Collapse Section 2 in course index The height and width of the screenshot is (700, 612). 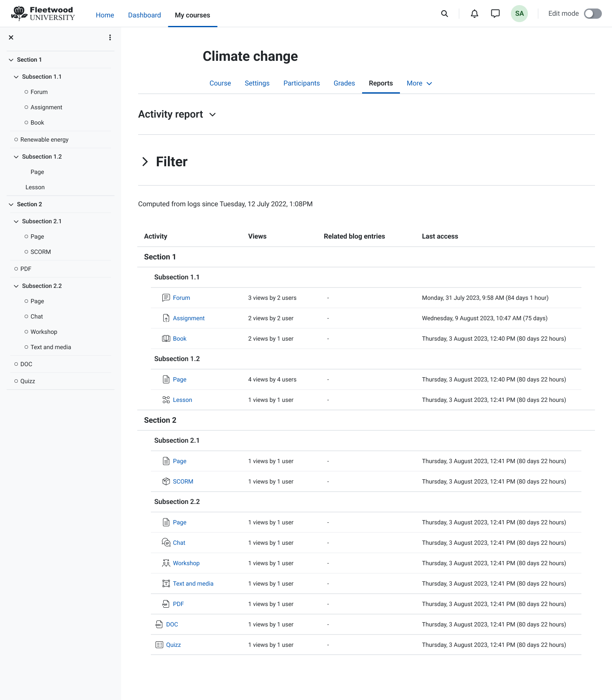click(11, 205)
